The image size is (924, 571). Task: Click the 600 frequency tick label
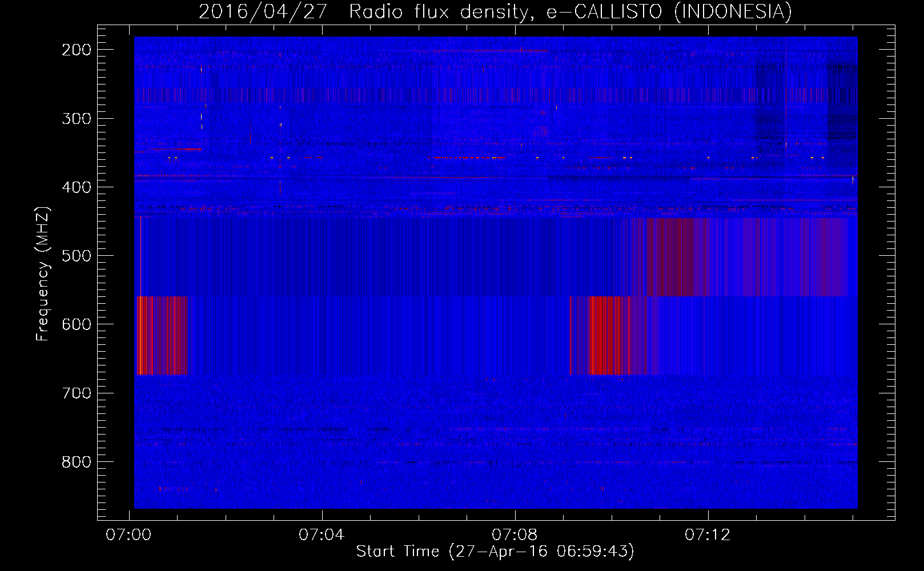click(x=77, y=324)
